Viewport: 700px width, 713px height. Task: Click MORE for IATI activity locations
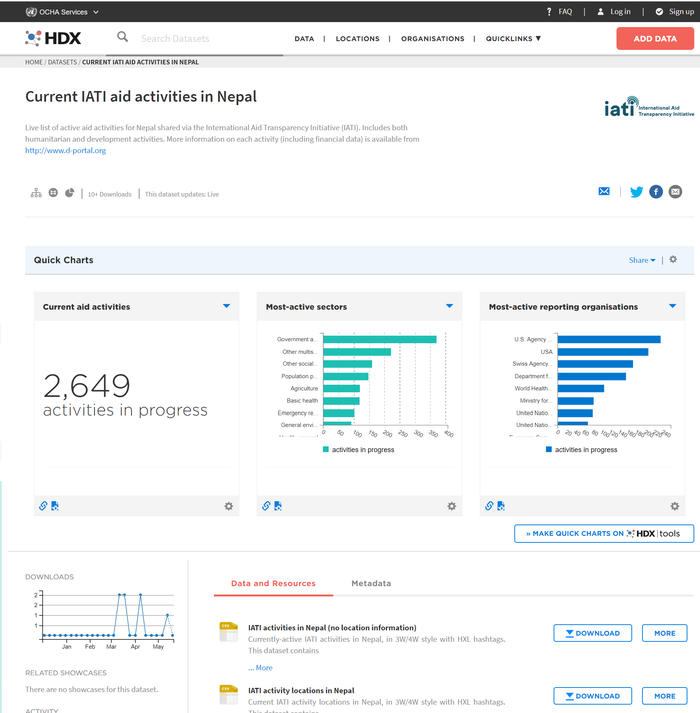coord(665,696)
